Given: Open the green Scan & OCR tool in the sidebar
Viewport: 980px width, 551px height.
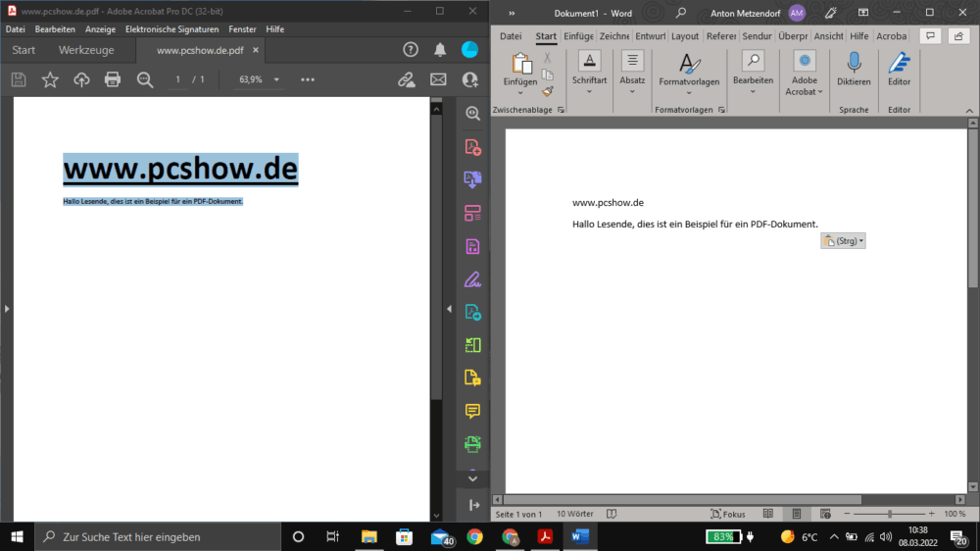Looking at the screenshot, I should point(473,444).
